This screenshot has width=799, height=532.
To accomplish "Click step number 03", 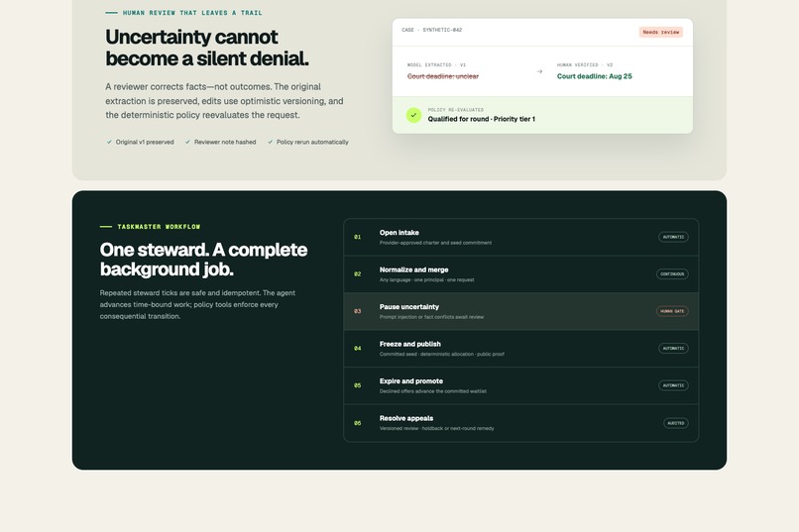I will 358,311.
